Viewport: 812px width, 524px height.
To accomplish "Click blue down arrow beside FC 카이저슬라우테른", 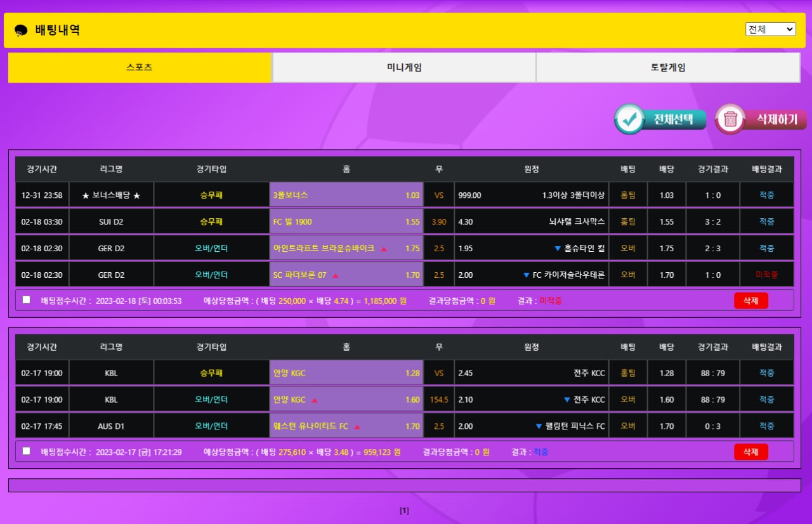I will (526, 275).
